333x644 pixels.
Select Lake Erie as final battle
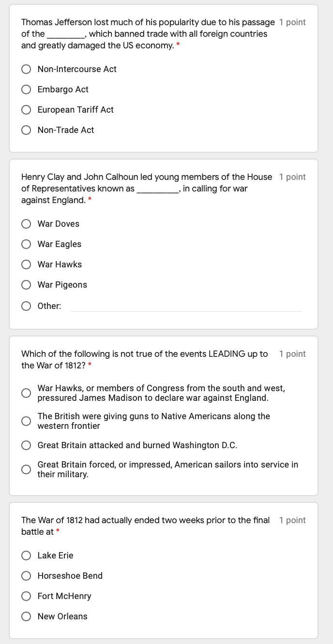pos(26,556)
